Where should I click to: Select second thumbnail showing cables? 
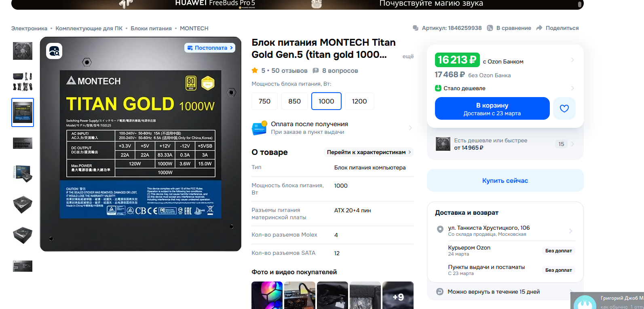click(x=23, y=81)
